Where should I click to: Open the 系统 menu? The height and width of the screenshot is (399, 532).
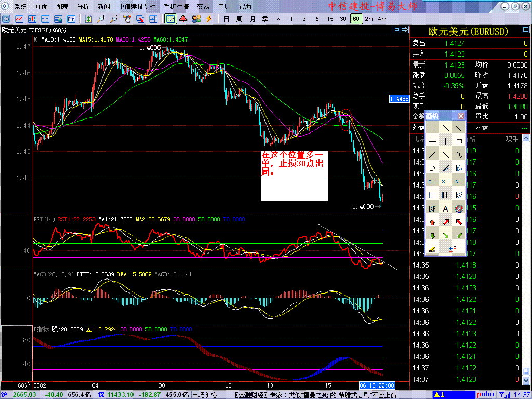click(x=20, y=6)
